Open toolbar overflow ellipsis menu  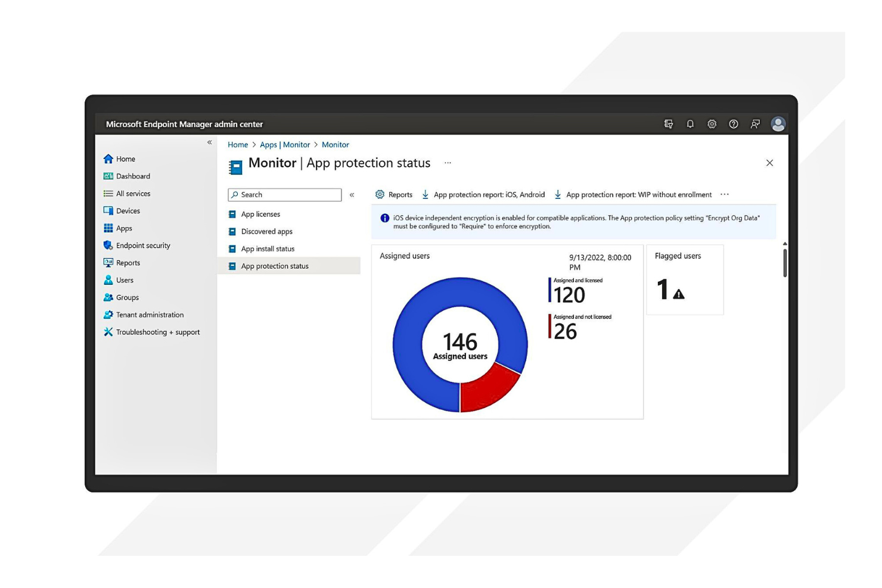[725, 194]
